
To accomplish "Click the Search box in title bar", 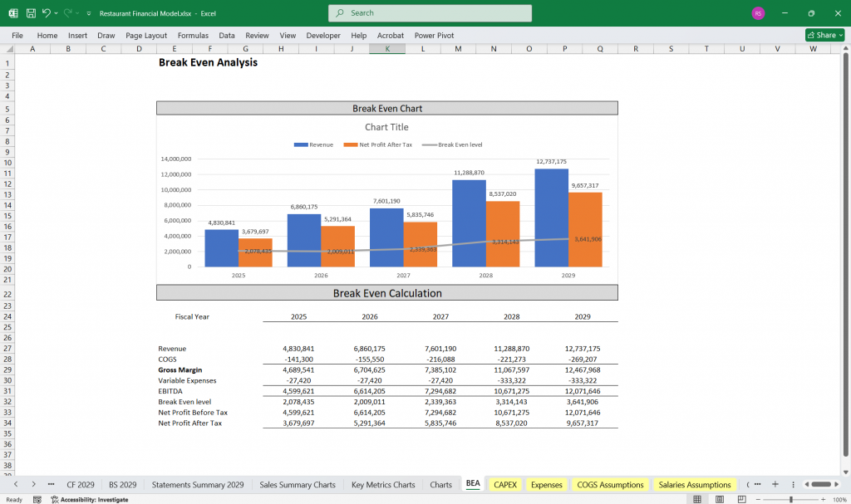I will pos(429,13).
